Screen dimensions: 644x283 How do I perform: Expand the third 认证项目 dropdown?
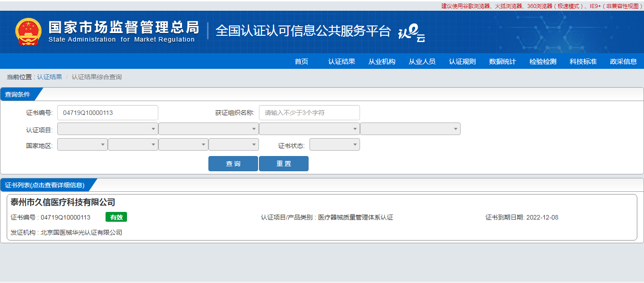309,129
